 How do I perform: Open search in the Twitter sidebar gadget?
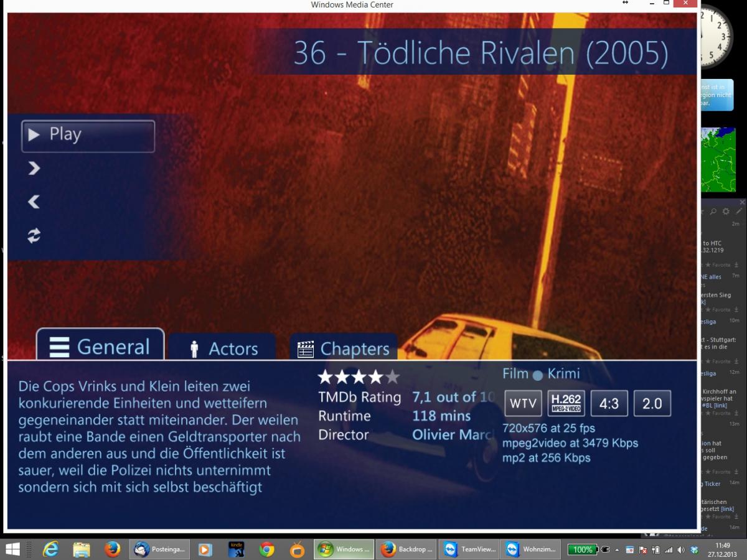713,212
